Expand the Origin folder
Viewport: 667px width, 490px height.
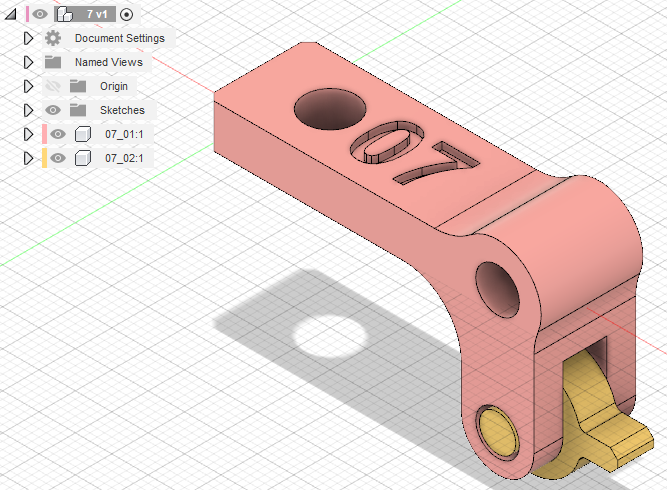(29, 86)
